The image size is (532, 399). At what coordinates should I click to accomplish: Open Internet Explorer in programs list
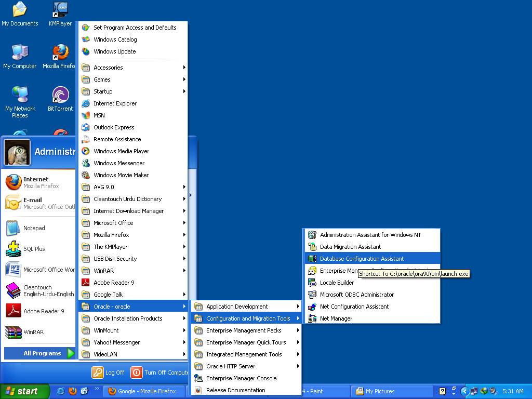[x=133, y=103]
